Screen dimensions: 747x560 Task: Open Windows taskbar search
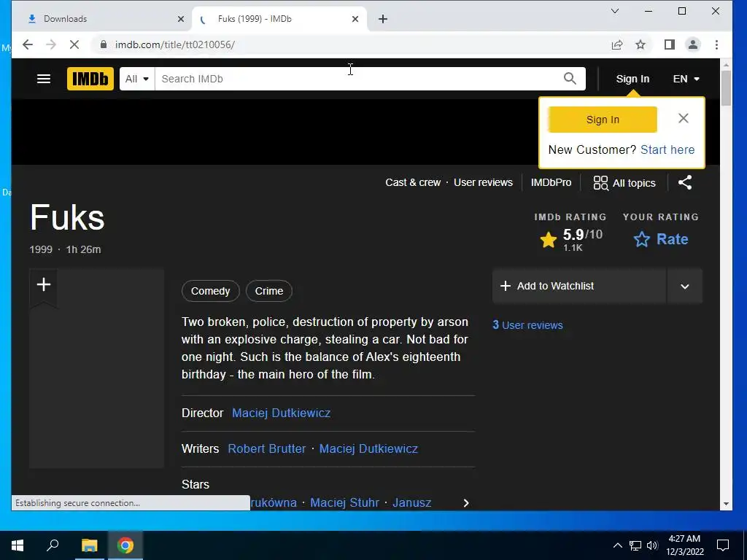[x=53, y=545]
